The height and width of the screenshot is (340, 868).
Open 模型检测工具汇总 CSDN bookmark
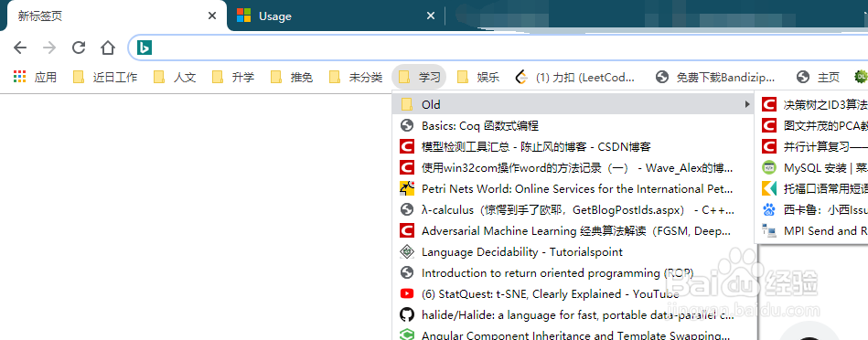pos(573,146)
